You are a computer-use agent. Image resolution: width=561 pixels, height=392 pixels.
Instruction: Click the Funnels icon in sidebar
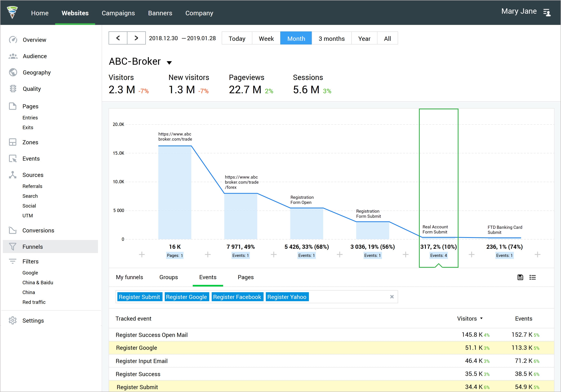[x=13, y=246]
